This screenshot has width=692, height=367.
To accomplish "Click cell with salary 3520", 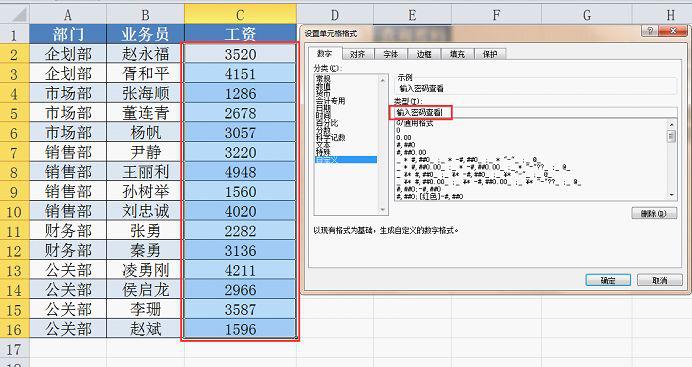I will 240,54.
